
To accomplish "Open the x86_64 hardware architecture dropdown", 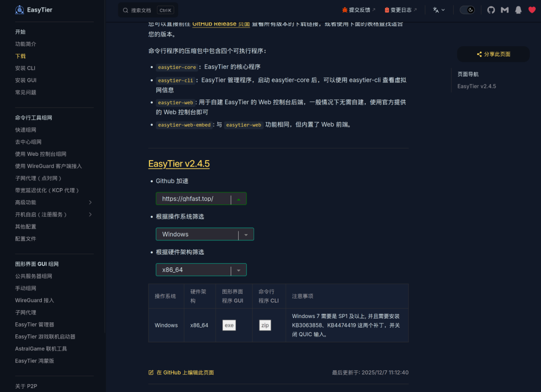I will (239, 270).
